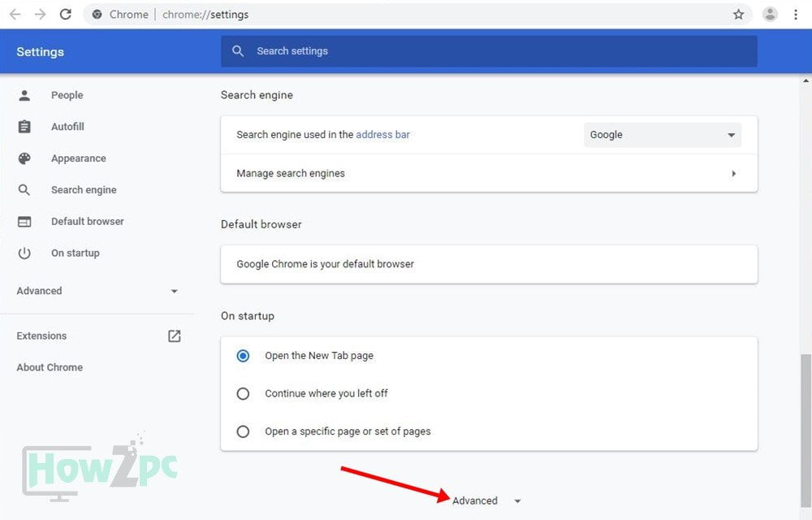This screenshot has height=520, width=812.
Task: Select Open the New Tab page option
Action: pos(243,356)
